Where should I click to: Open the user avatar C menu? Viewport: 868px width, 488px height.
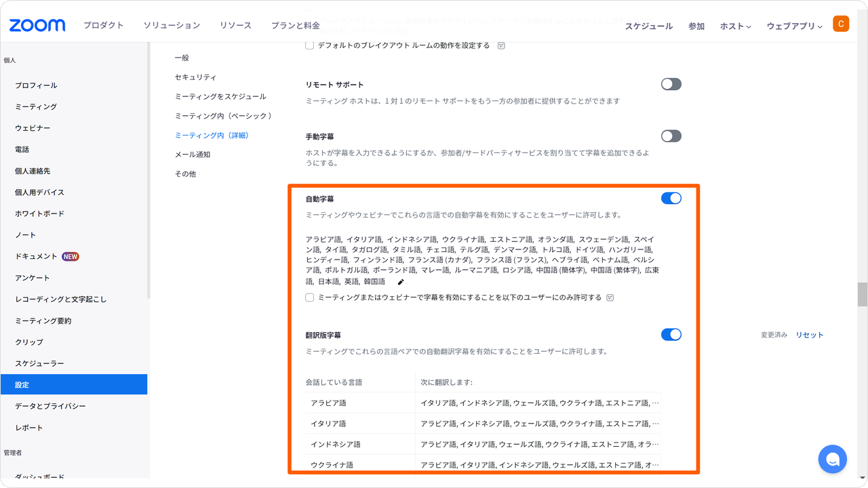[x=841, y=24]
